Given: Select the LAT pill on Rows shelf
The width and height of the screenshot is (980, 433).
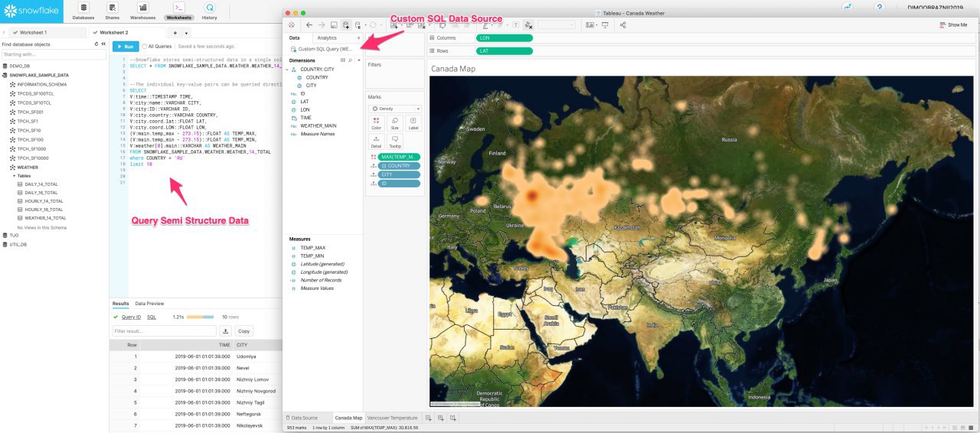Looking at the screenshot, I should coord(503,50).
